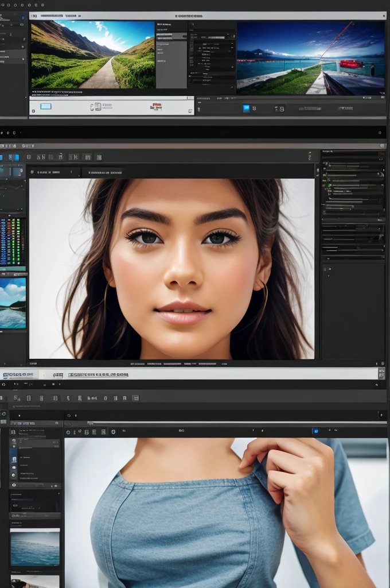Viewport: 390px width, 588px height.
Task: Pick a color from the colored swatch grid panel
Action: pyautogui.click(x=13, y=242)
